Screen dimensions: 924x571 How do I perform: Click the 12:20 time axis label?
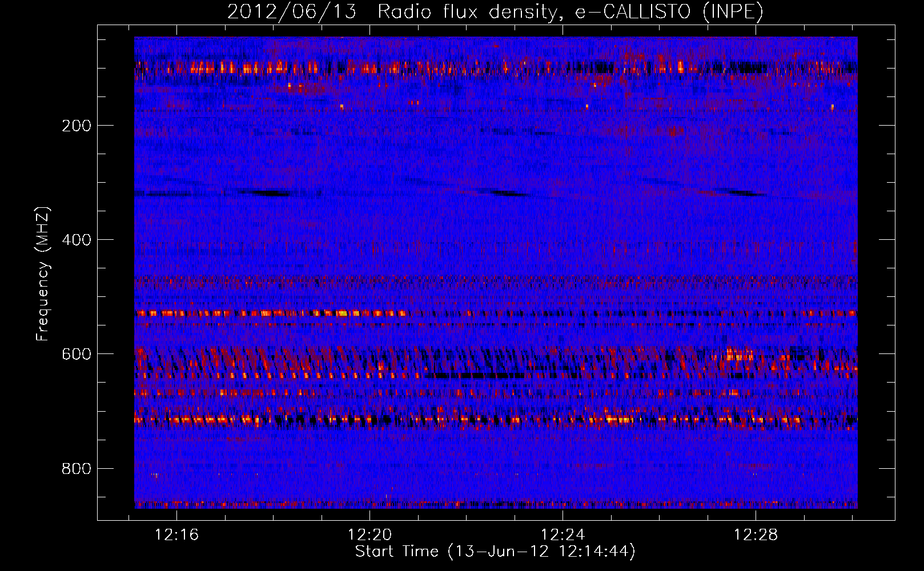tap(369, 534)
